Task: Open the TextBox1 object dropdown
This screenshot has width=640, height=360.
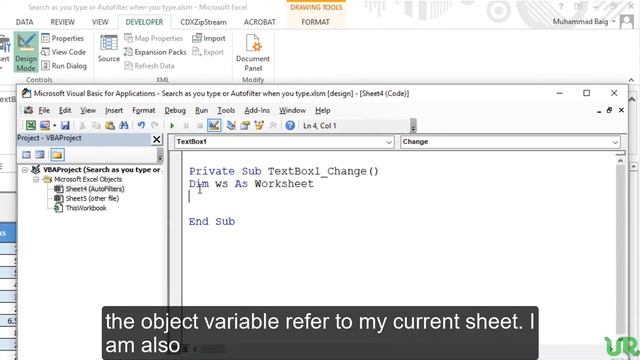Action: [x=389, y=142]
